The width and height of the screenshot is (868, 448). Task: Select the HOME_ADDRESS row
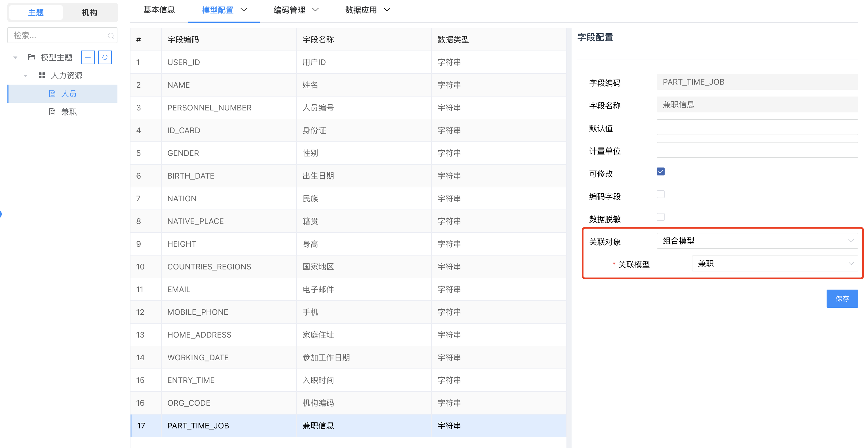[x=348, y=335]
